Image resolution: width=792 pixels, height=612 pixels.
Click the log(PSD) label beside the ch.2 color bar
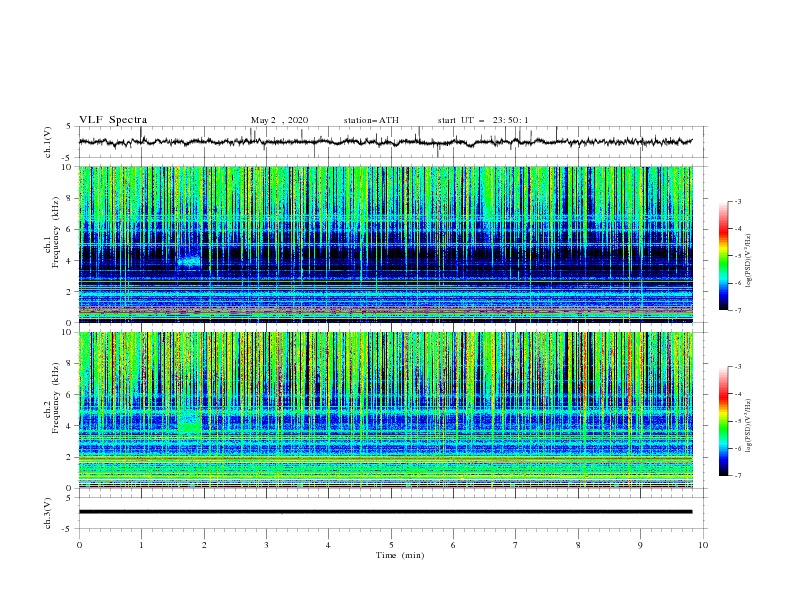749,426
